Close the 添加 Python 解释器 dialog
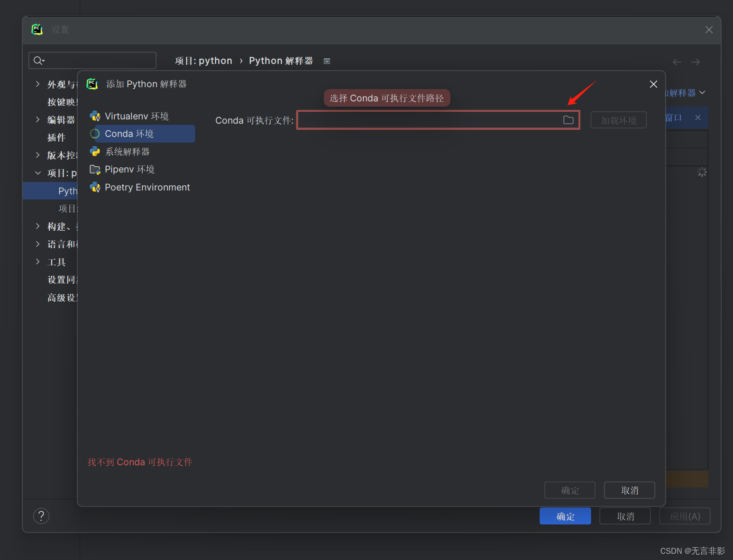Screen dimensions: 733x560 click(x=653, y=84)
